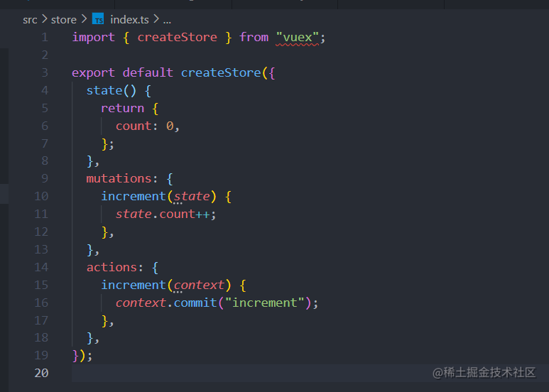Click line number 3 in gutter
The width and height of the screenshot is (549, 392).
tap(45, 72)
